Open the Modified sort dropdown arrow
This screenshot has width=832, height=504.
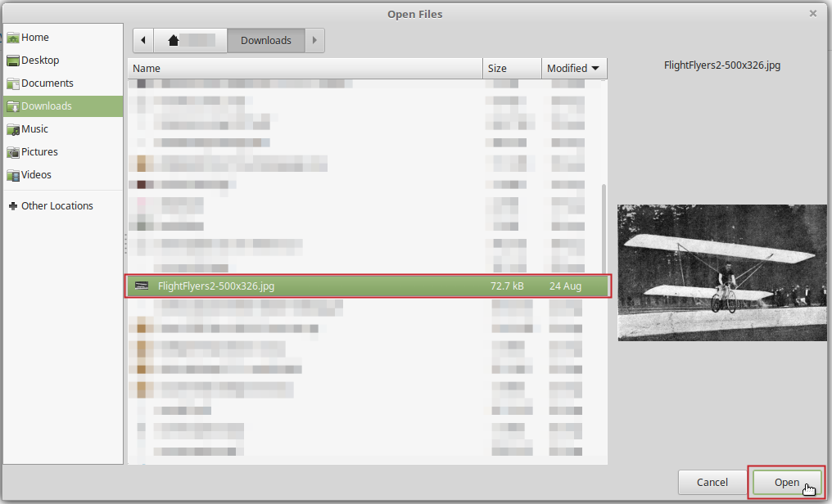point(597,68)
